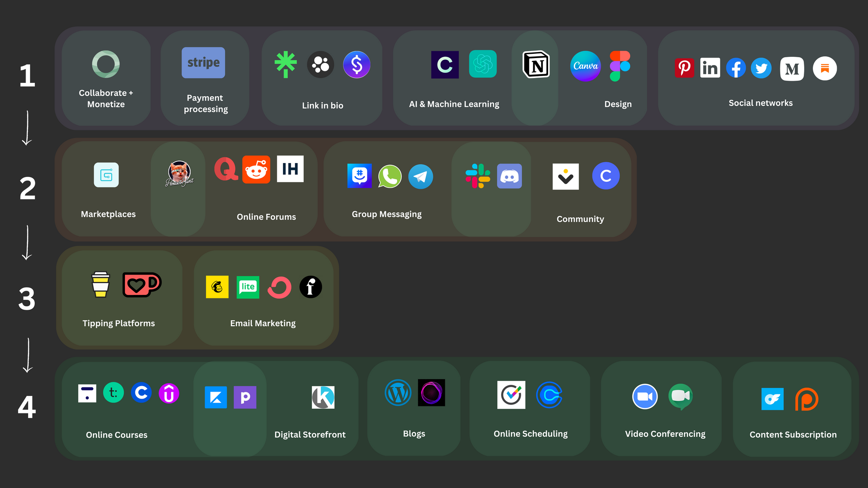Expand the Video Conferencing category group
The height and width of the screenshot is (488, 868).
pyautogui.click(x=665, y=408)
